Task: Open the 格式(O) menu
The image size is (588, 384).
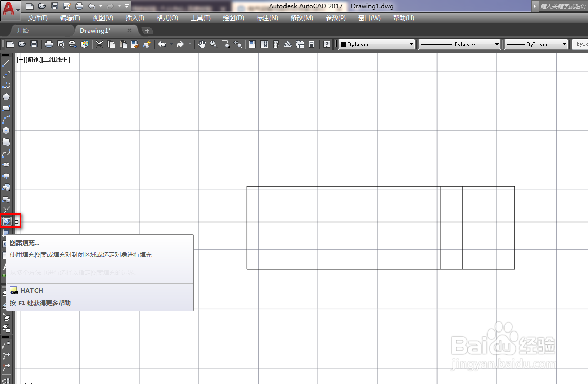Action: [167, 18]
